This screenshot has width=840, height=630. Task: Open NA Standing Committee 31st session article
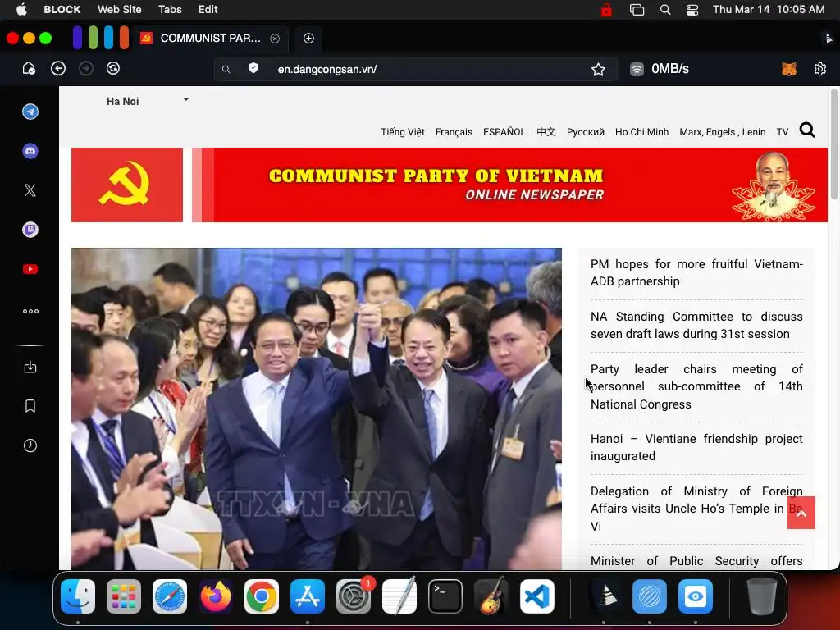coord(696,325)
